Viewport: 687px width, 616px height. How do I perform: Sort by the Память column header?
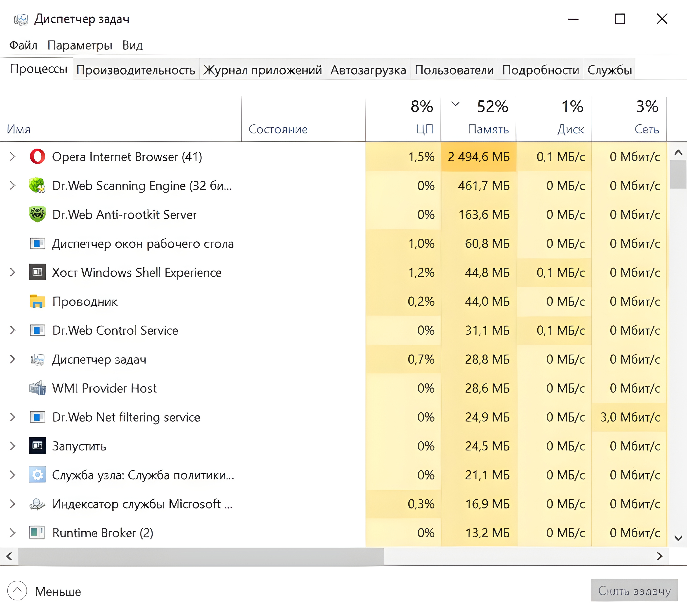click(479, 119)
